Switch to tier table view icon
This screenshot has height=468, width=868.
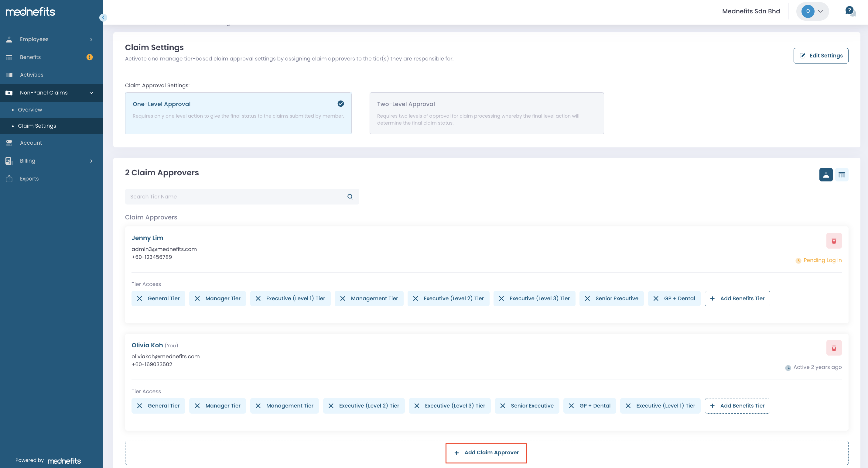(841, 175)
